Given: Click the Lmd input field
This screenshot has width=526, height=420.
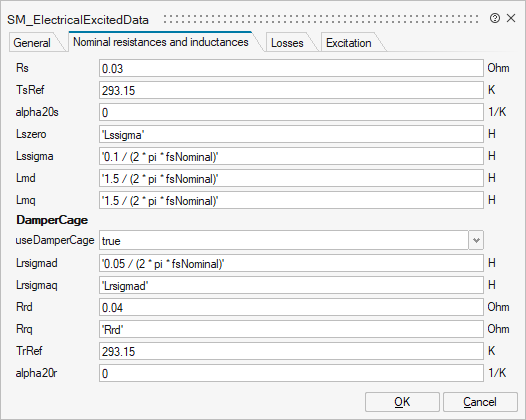Looking at the screenshot, I should 291,178.
